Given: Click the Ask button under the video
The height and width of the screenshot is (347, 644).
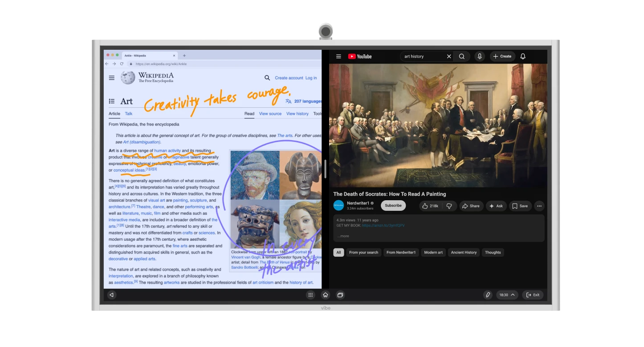Looking at the screenshot, I should pyautogui.click(x=496, y=206).
